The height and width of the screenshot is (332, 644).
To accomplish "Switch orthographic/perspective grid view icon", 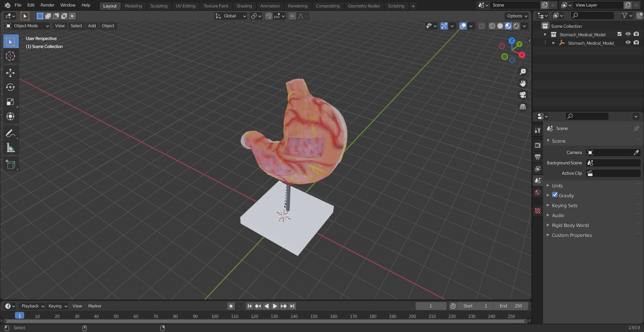I will tap(522, 107).
